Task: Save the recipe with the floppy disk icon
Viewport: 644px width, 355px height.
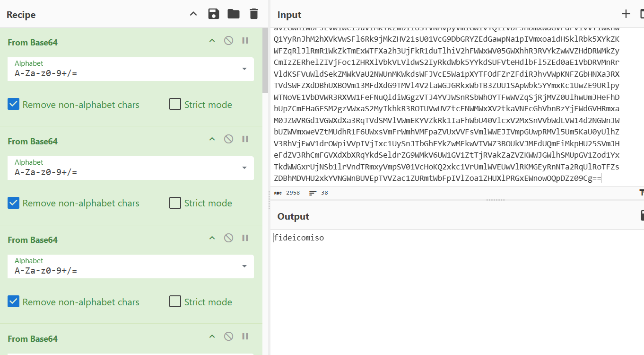Action: [x=214, y=14]
